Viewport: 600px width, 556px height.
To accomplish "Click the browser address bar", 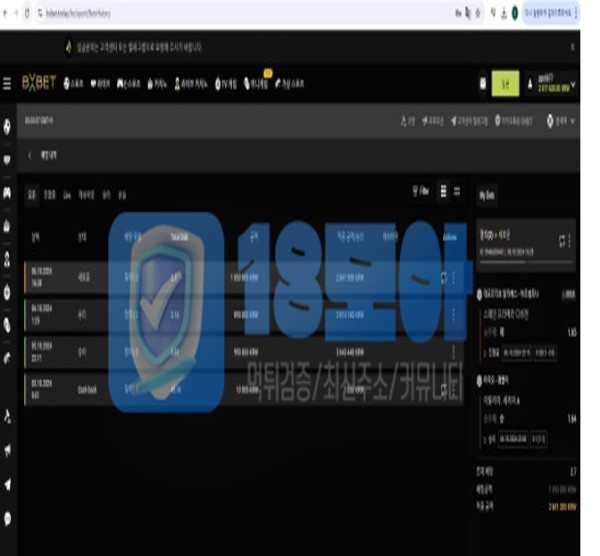I will [x=245, y=14].
